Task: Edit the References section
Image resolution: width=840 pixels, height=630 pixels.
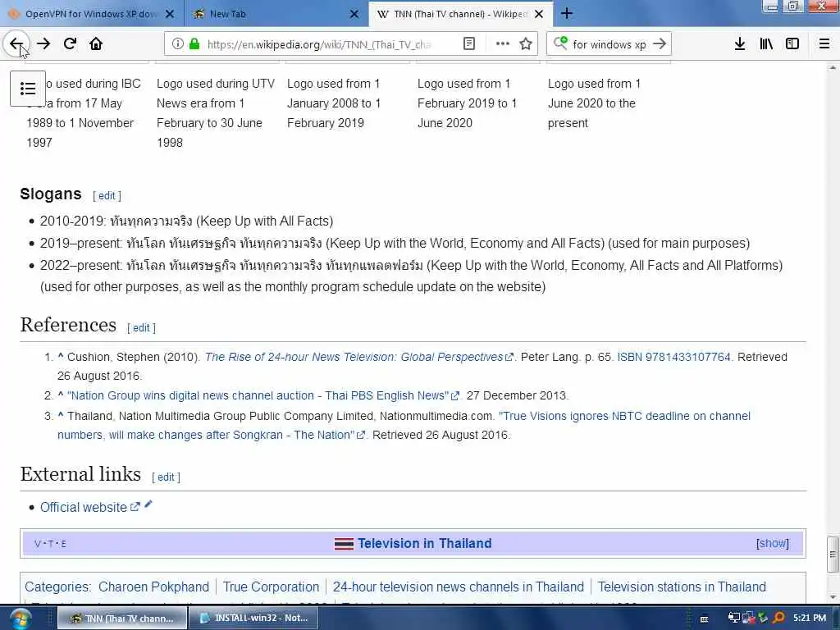Action: click(141, 328)
